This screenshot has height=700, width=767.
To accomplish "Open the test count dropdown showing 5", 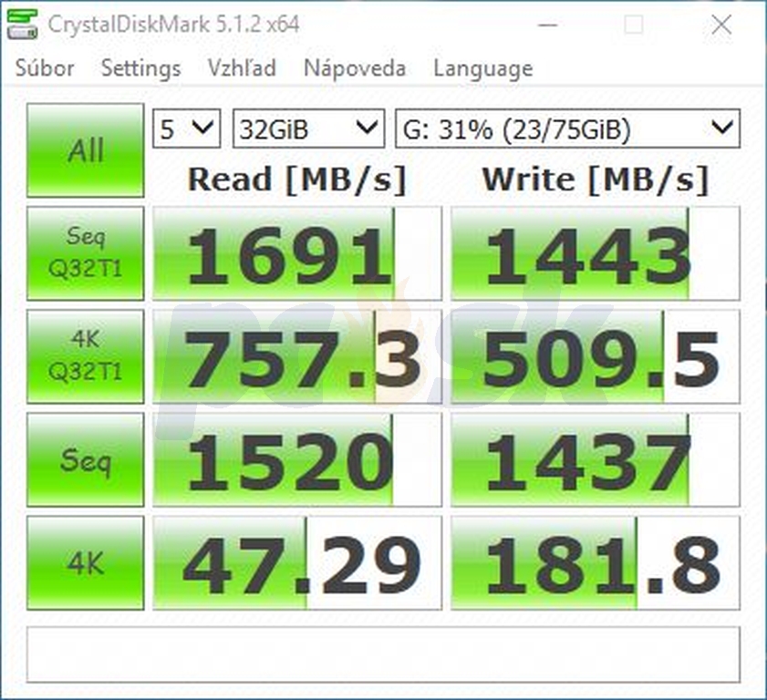I will click(x=186, y=129).
